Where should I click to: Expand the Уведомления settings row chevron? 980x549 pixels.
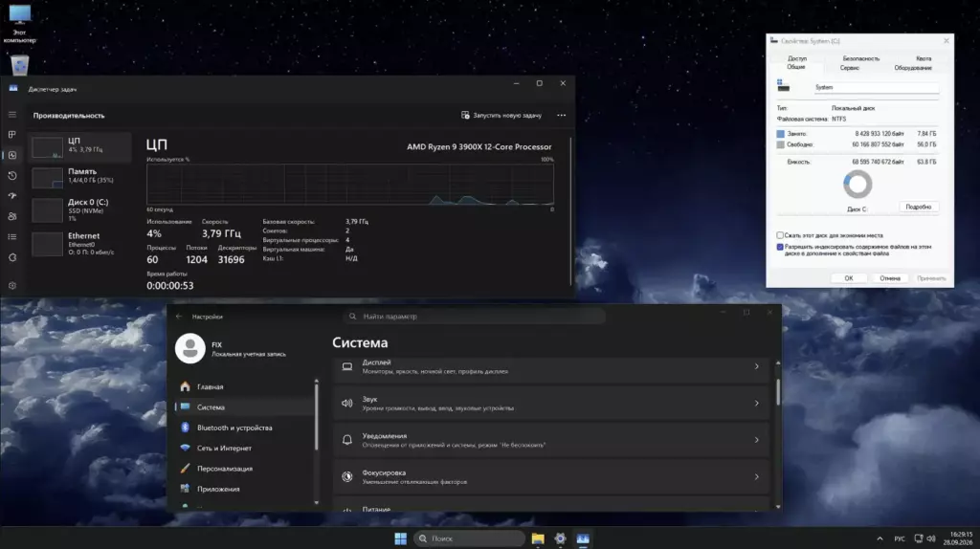coord(756,440)
